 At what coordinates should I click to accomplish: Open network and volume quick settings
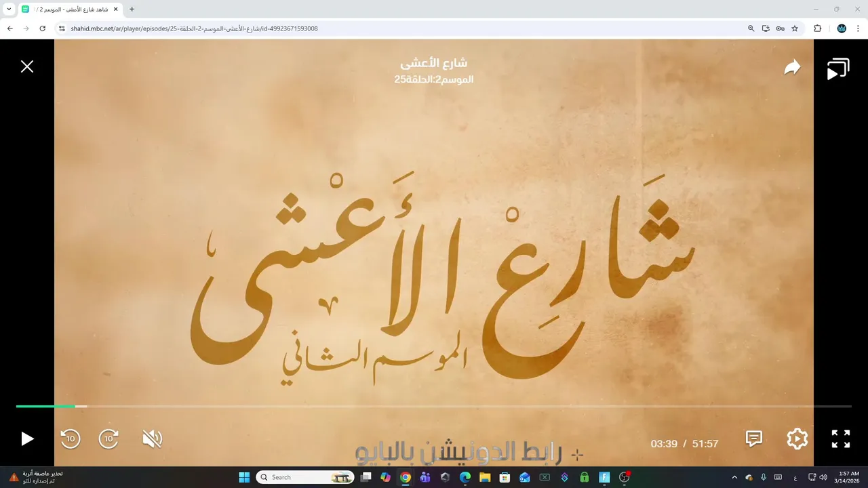point(818,477)
